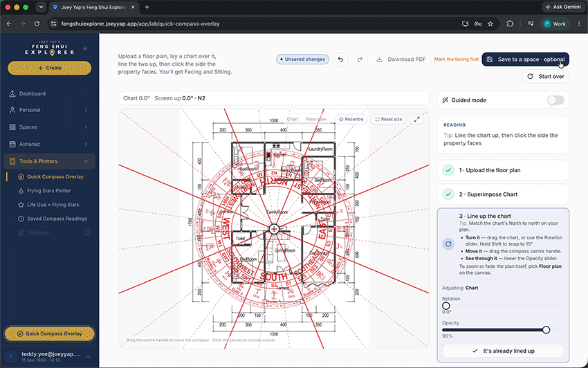Click the Personal person icon

pos(12,110)
